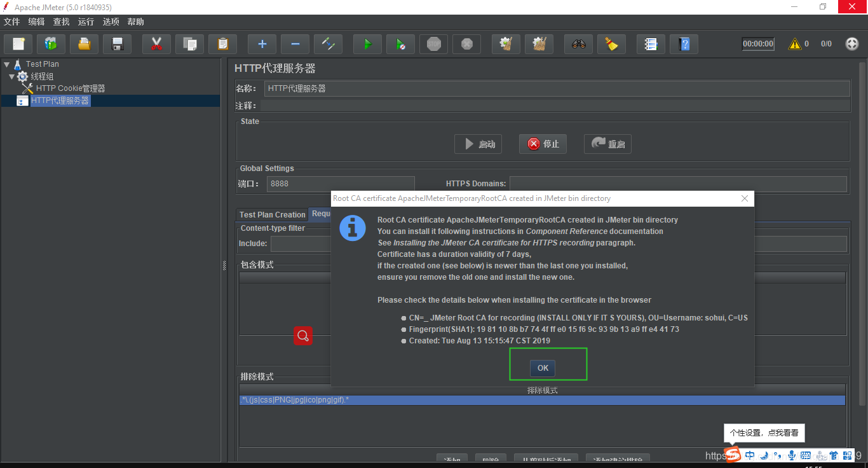The image size is (868, 468).
Task: Click the New test plan toolbar icon
Action: pos(18,44)
